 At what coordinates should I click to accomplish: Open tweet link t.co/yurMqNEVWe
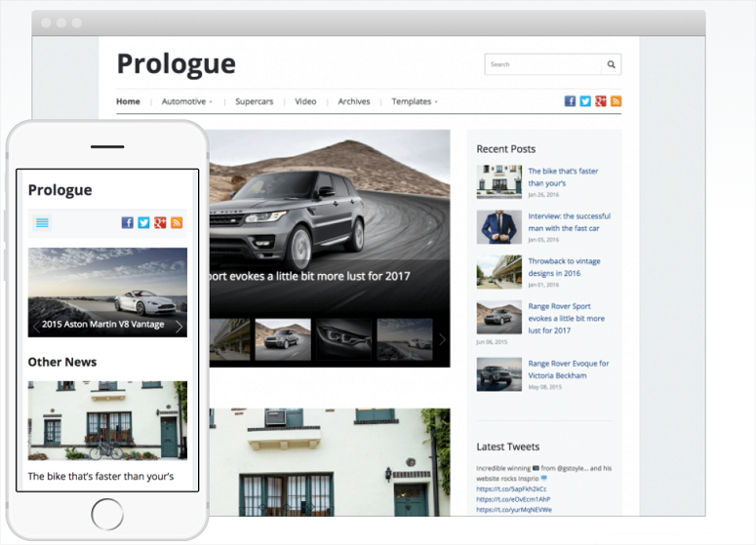click(514, 510)
